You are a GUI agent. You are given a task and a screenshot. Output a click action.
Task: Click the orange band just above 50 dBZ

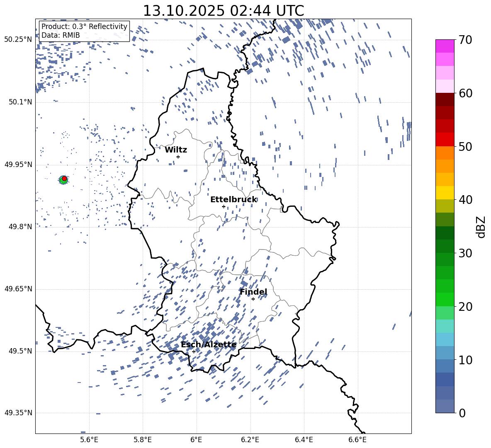445,153
